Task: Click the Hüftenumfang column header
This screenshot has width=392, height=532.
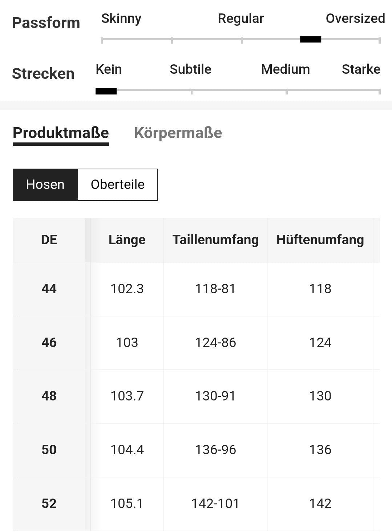Action: click(x=320, y=240)
